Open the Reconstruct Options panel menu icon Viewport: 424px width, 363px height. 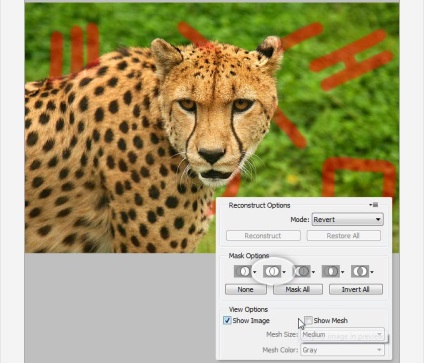point(374,205)
